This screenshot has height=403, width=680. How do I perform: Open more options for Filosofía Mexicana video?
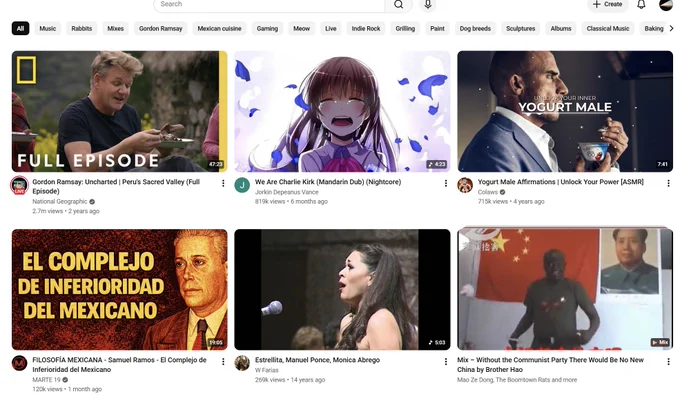tap(223, 361)
